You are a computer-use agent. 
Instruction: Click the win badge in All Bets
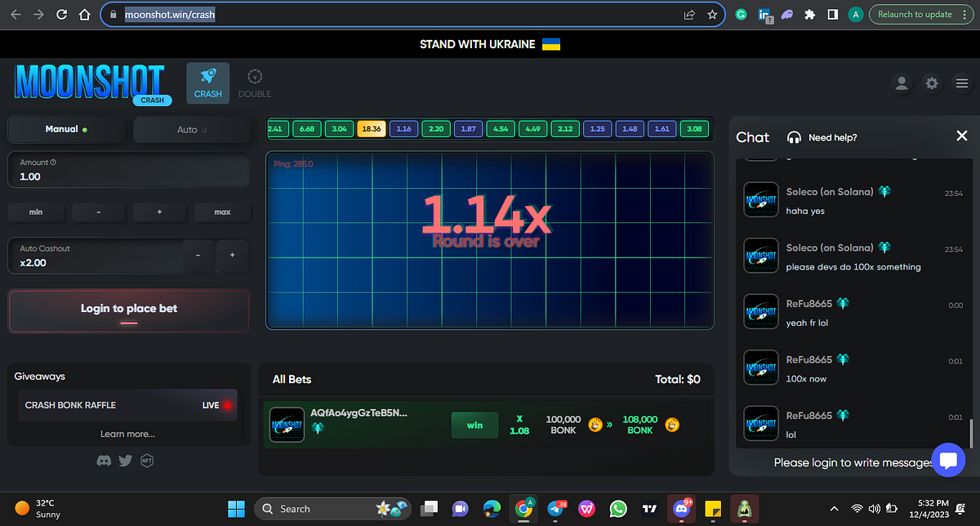pos(474,425)
